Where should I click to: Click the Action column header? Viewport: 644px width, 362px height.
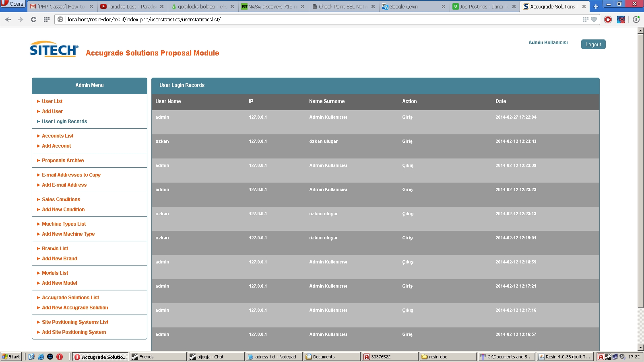click(409, 101)
